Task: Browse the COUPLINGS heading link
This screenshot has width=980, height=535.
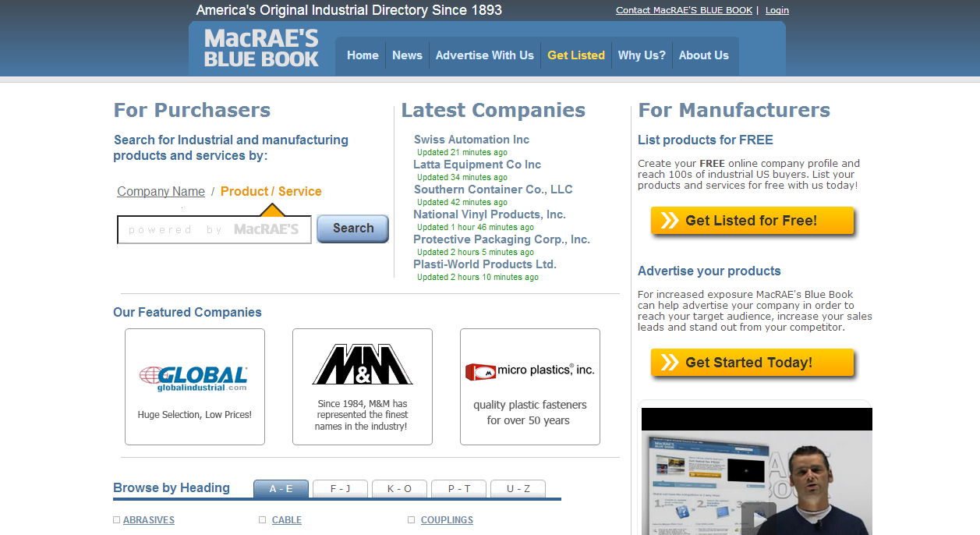Action: click(x=447, y=520)
